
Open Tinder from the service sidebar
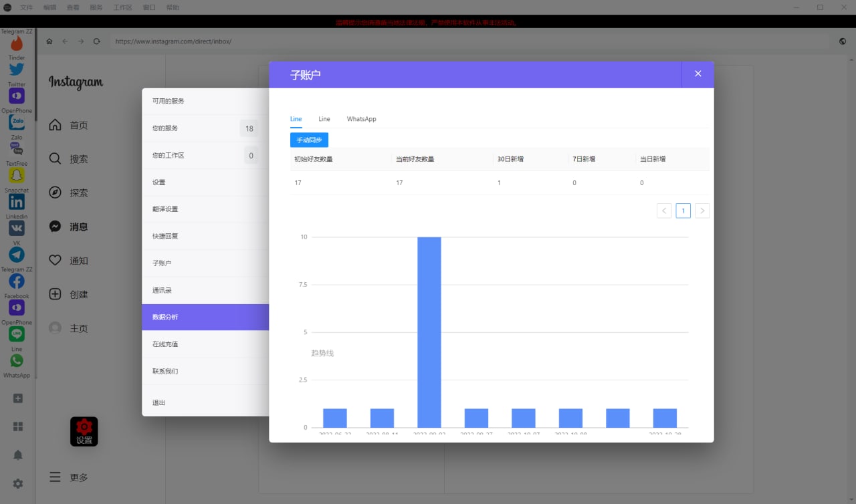coord(17,44)
